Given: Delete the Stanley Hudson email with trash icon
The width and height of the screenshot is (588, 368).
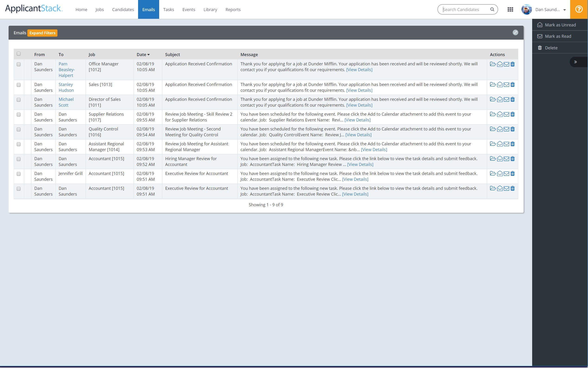Looking at the screenshot, I should 512,85.
